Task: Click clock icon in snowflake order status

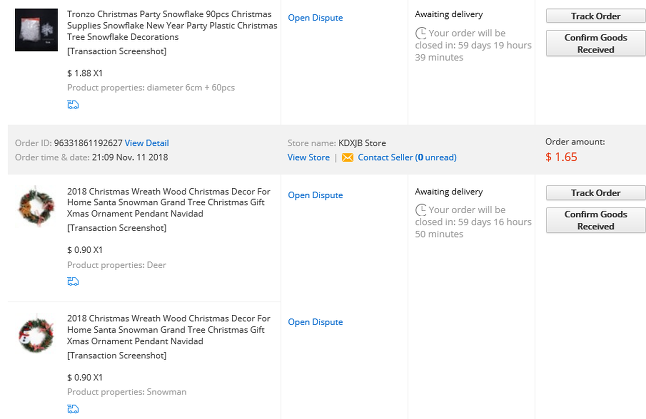Action: tap(421, 33)
